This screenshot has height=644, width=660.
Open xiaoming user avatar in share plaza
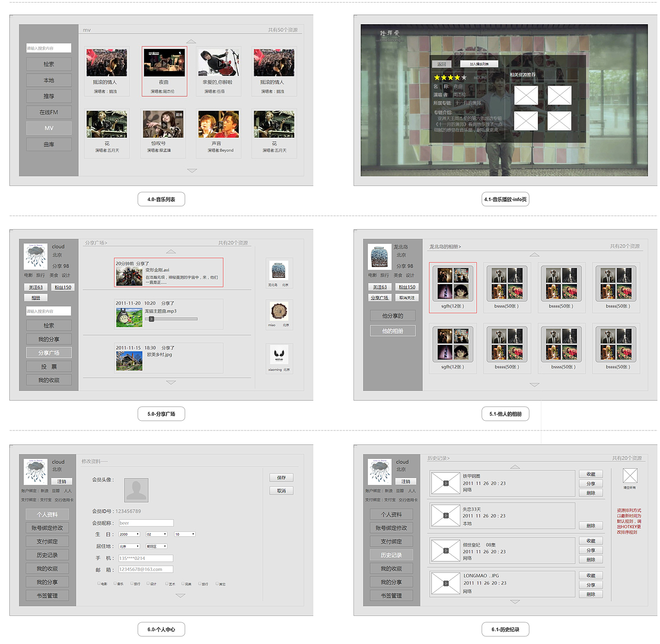279,354
